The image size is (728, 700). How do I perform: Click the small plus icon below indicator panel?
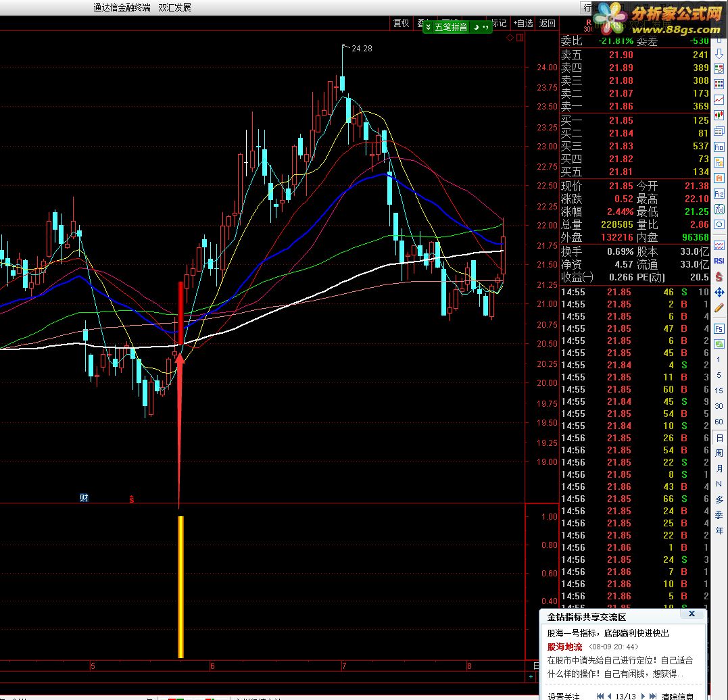click(x=531, y=676)
